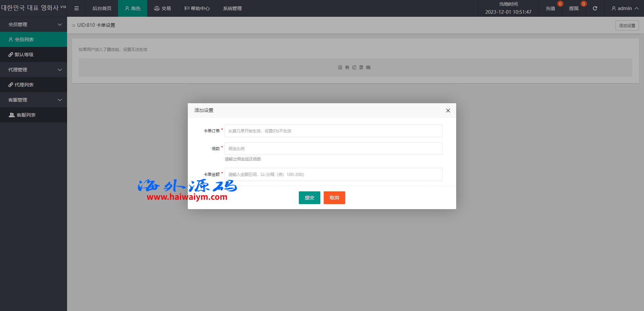This screenshot has width=644, height=311.
Task: Click the refresh icon in top bar
Action: [595, 8]
